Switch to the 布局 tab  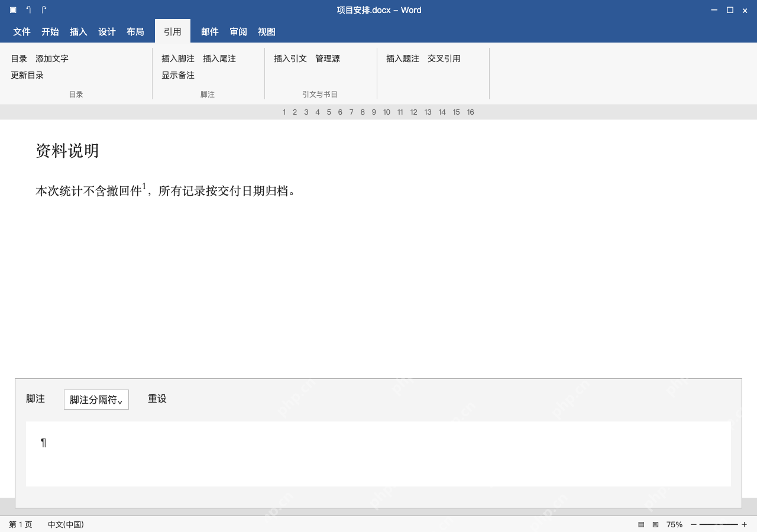click(135, 32)
